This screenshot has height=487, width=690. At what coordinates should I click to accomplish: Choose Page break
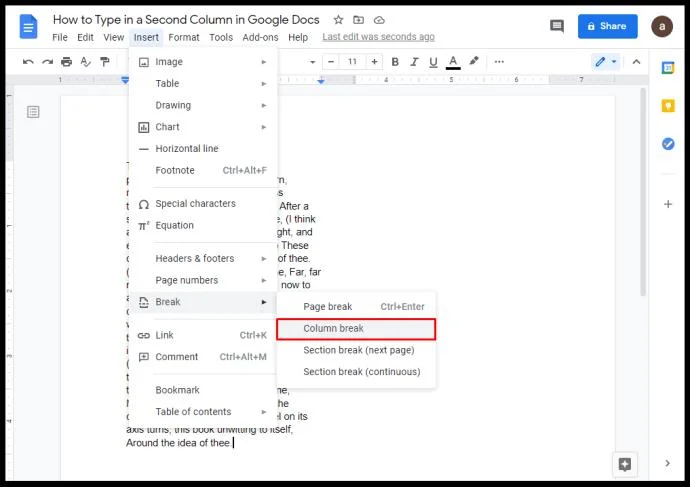pyautogui.click(x=356, y=307)
